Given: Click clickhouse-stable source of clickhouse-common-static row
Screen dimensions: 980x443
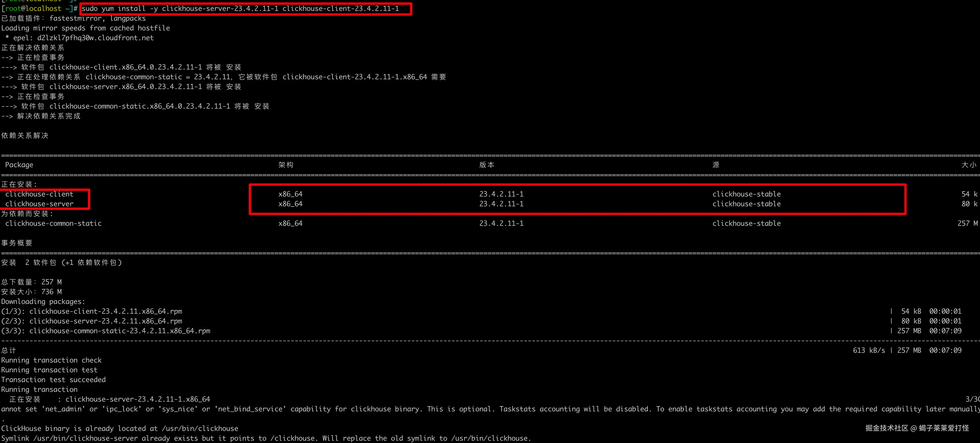Looking at the screenshot, I should pyautogui.click(x=746, y=224).
